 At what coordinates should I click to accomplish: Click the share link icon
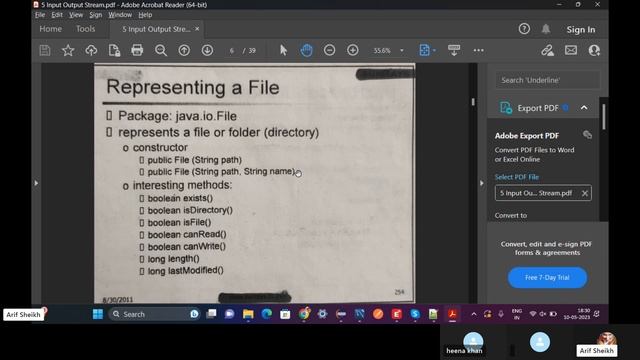547,50
